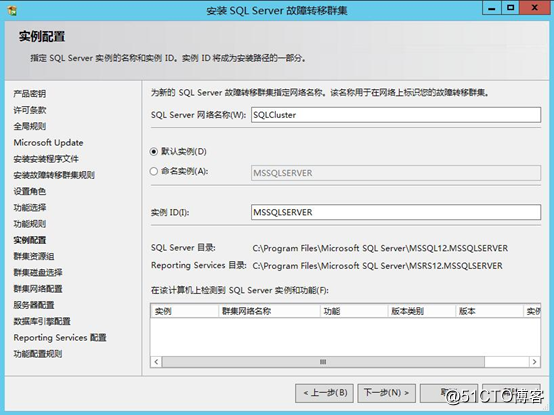Click the left arrow of the horizontal scrollbar
The height and width of the screenshot is (415, 554).
point(156,362)
